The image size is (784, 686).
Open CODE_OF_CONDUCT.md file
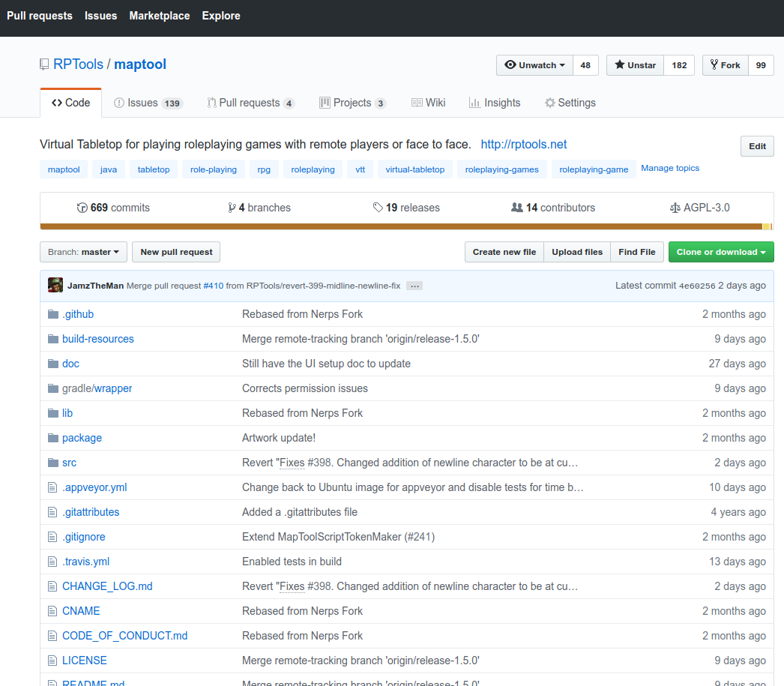coord(125,636)
